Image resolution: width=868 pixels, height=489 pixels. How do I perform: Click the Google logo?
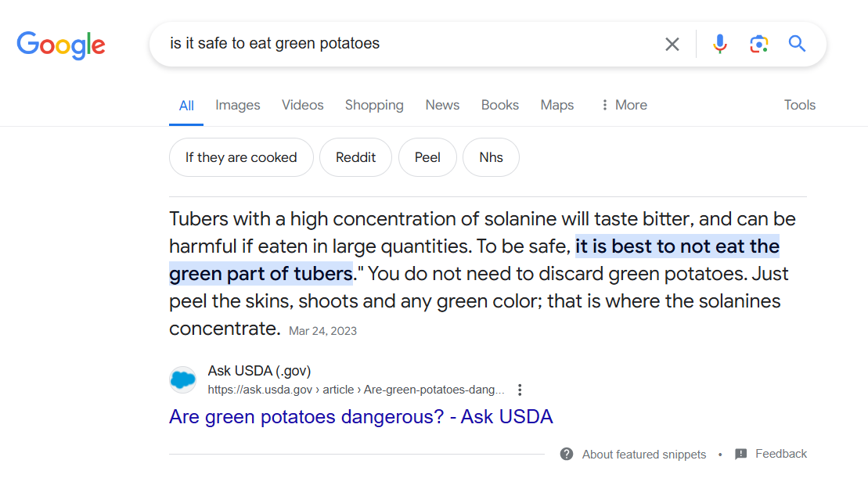(61, 45)
